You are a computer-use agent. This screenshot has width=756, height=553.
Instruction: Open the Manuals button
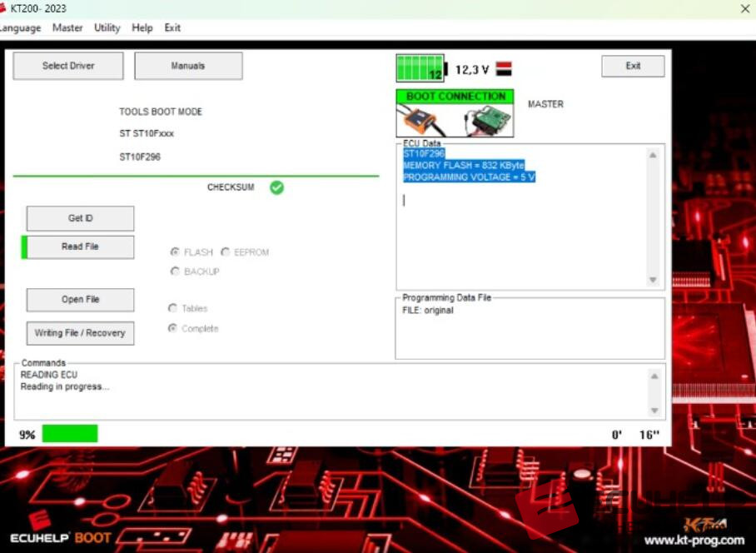pyautogui.click(x=188, y=66)
